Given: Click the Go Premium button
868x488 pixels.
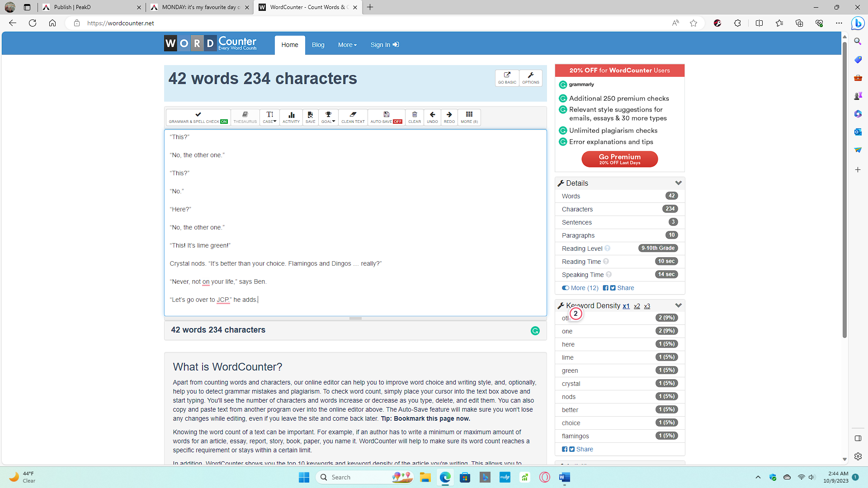Looking at the screenshot, I should tap(619, 159).
